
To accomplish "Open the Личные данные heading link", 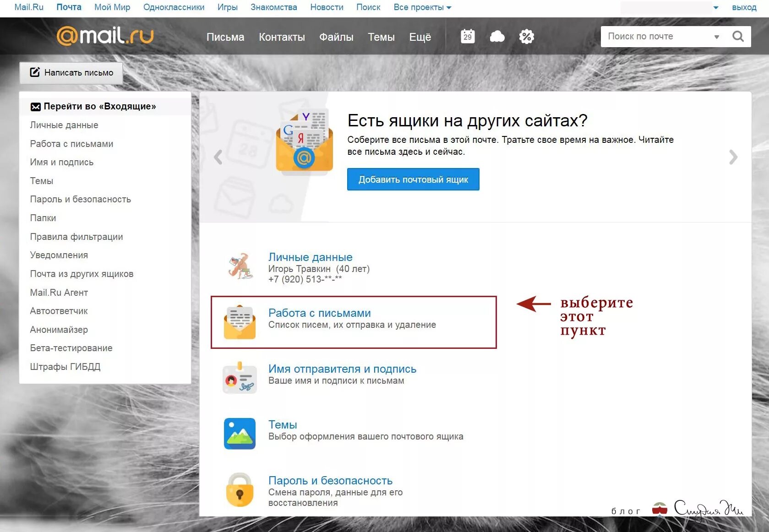I will [310, 257].
